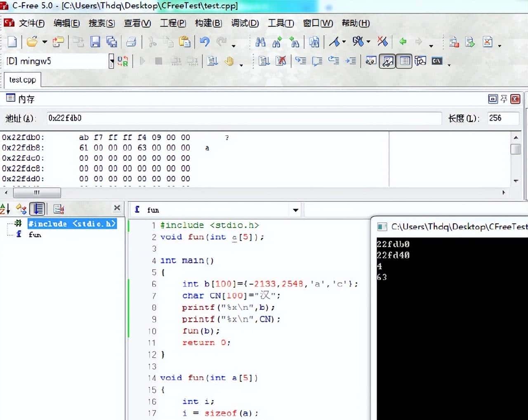Toggle the Watch window toolbar button
Image resolution: width=528 pixels, height=420 pixels.
pyautogui.click(x=388, y=61)
